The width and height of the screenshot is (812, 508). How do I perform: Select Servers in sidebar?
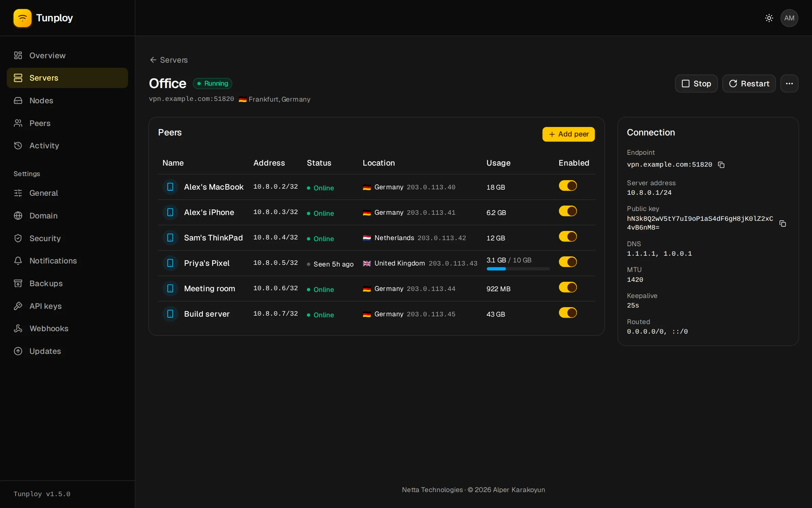(x=67, y=78)
